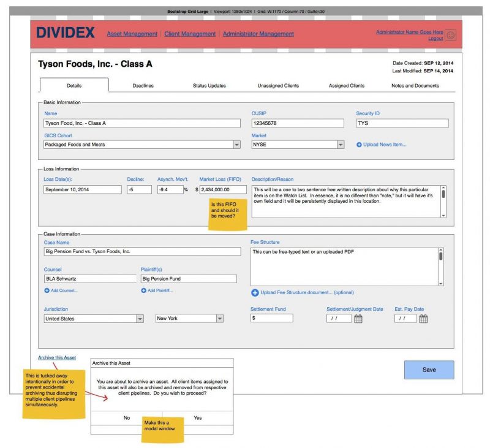Click the plus icon for Upload Fee Structure document
The width and height of the screenshot is (490, 448).
[x=255, y=292]
